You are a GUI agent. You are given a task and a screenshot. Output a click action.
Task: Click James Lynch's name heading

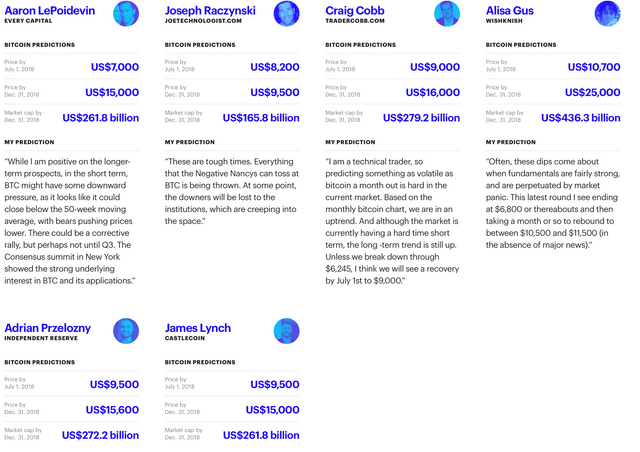[198, 328]
